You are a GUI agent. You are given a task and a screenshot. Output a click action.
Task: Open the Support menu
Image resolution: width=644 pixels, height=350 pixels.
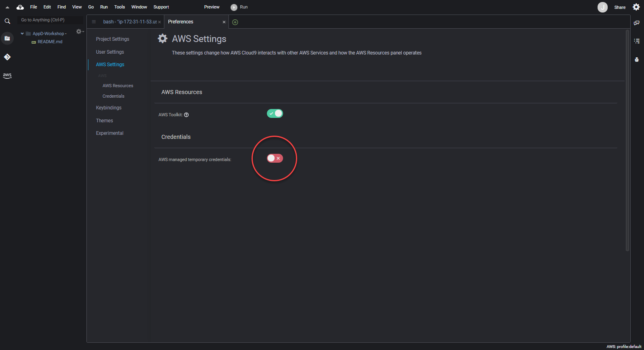161,7
